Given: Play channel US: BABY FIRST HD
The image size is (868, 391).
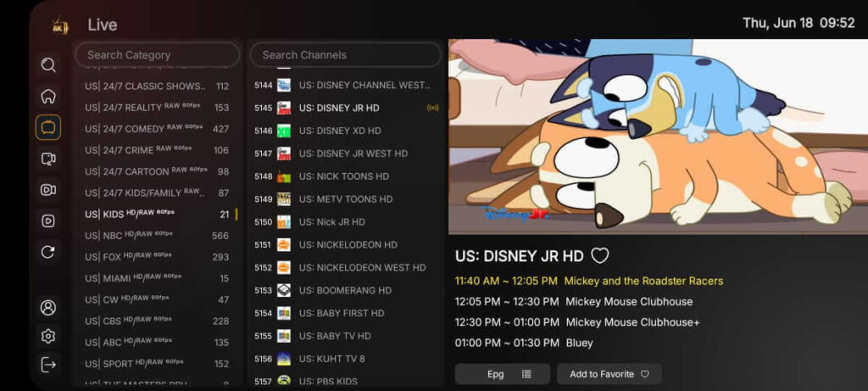Looking at the screenshot, I should [346, 313].
